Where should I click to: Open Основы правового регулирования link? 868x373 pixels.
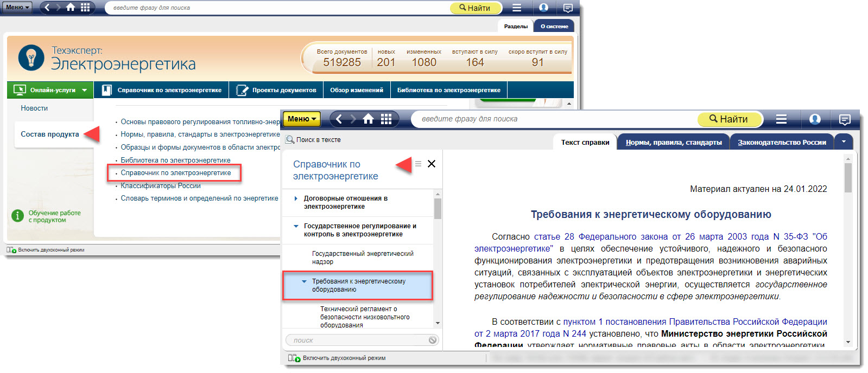click(200, 122)
